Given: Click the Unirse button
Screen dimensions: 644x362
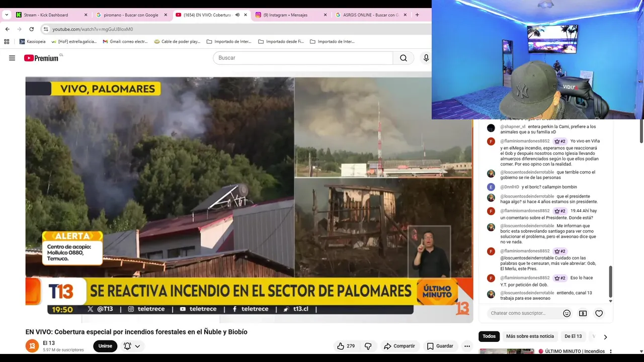Looking at the screenshot, I should click(x=105, y=346).
